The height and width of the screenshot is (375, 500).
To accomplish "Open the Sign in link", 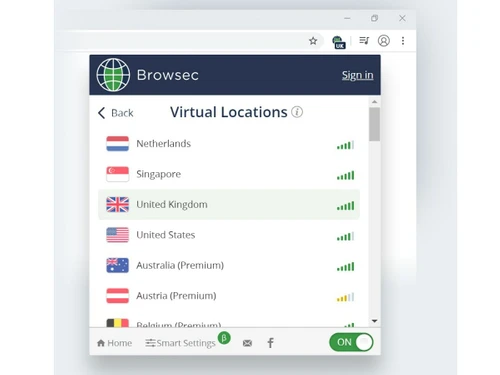I will pos(357,75).
